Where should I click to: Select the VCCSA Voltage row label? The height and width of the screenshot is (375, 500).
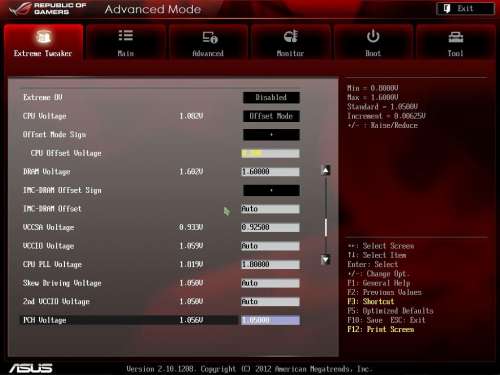coord(49,227)
